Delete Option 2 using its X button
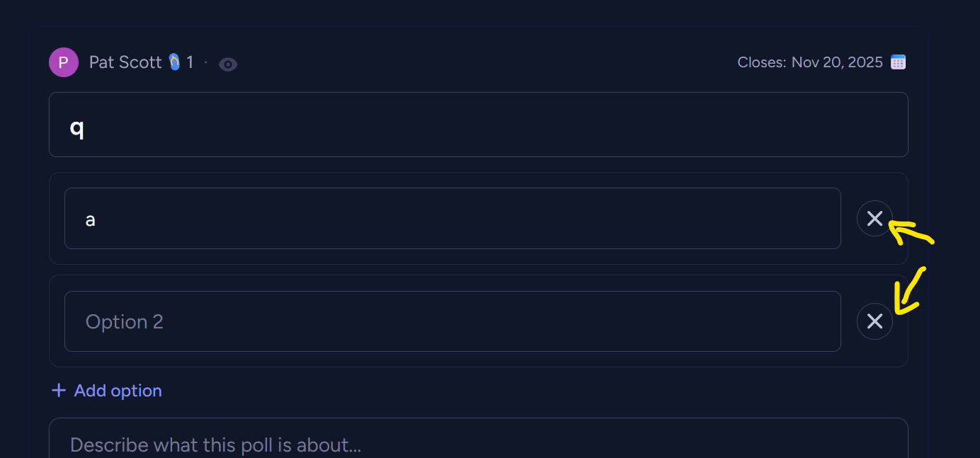This screenshot has width=980, height=458. [x=874, y=321]
